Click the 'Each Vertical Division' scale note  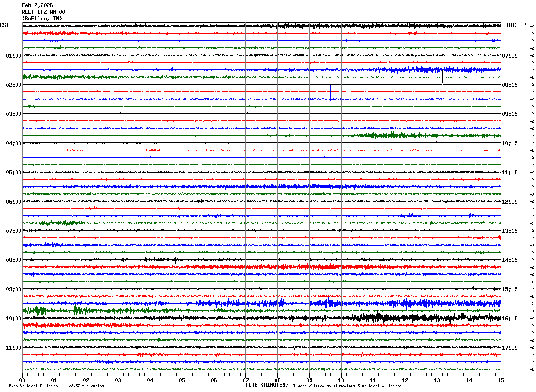(56, 386)
